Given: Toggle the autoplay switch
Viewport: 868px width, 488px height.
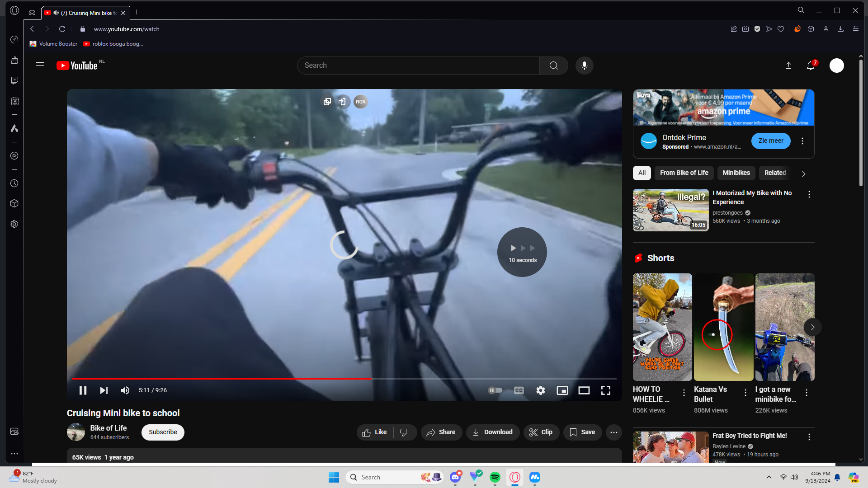Looking at the screenshot, I should click(x=495, y=390).
